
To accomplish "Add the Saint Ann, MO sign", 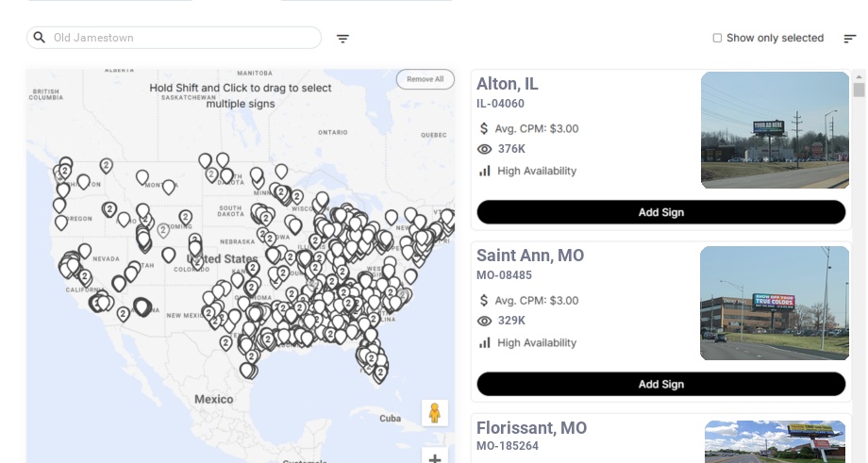I will (x=660, y=384).
